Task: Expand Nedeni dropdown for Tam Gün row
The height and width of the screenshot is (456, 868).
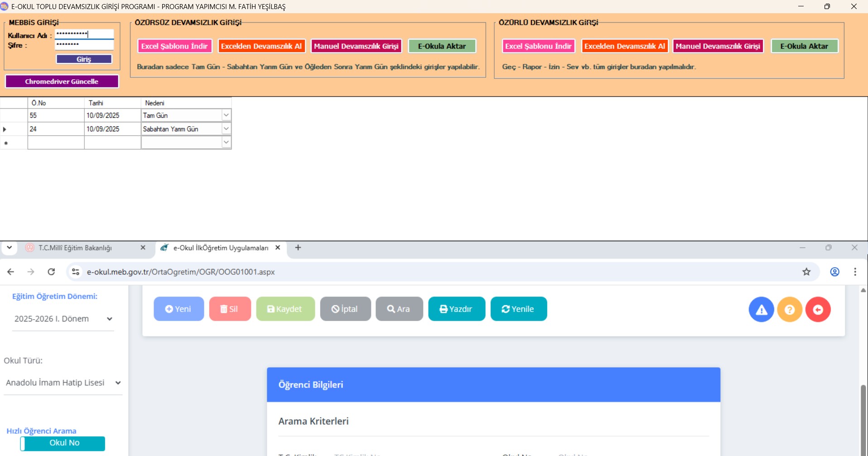Action: [226, 115]
